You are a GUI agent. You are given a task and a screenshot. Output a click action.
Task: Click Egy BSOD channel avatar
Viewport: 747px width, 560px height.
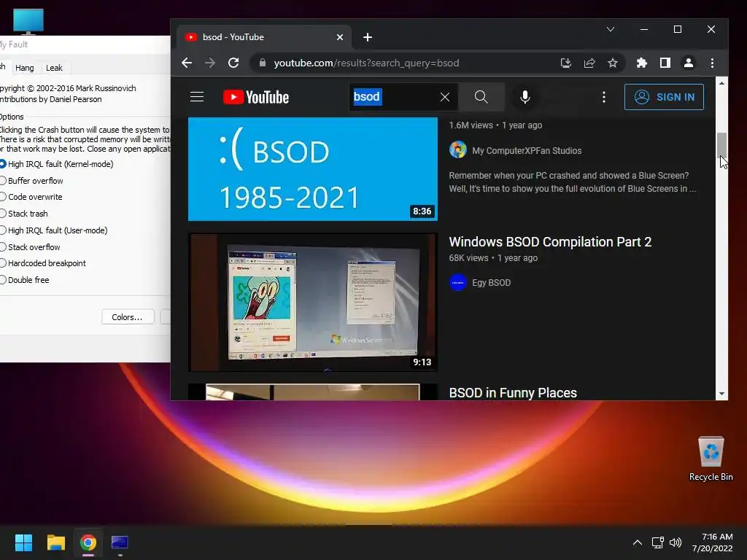[458, 282]
